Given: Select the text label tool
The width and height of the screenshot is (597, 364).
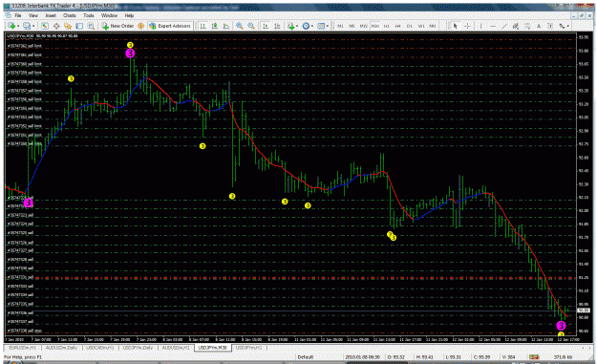Looking at the screenshot, I should point(550,26).
